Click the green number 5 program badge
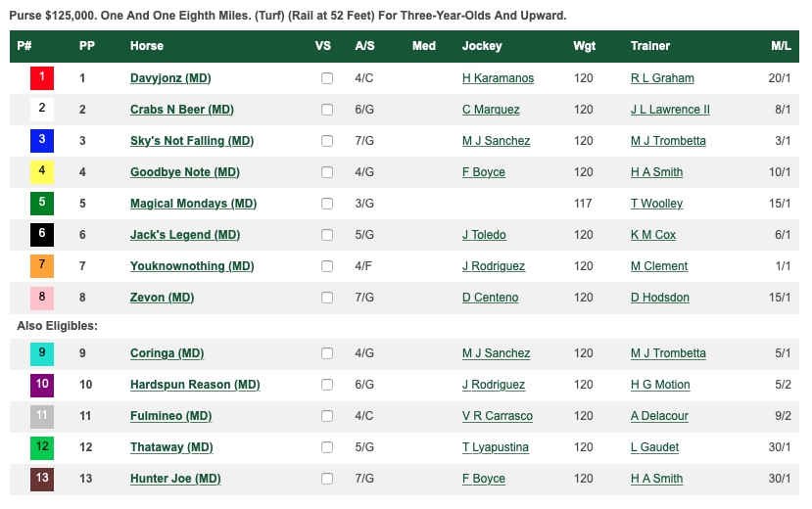Screen dimensions: 812x509 [x=41, y=204]
